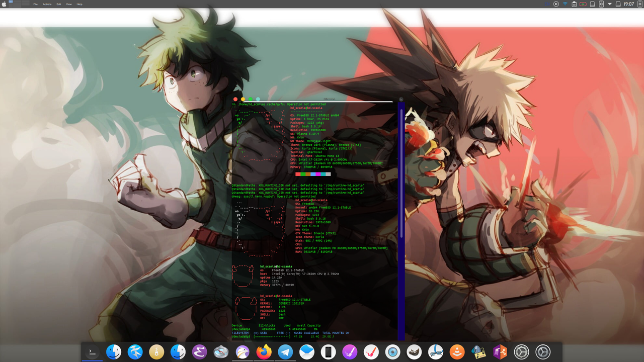Screen dimensions: 644x362
Task: Open the Help menu
Action: click(x=79, y=4)
